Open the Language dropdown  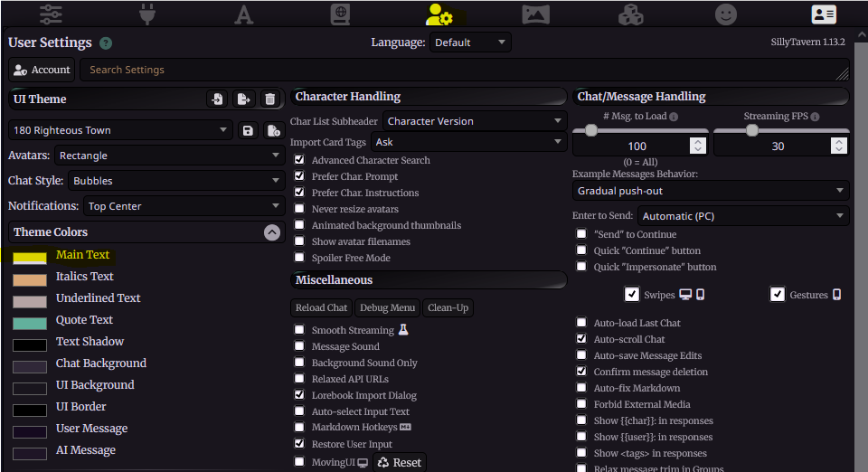pyautogui.click(x=470, y=42)
